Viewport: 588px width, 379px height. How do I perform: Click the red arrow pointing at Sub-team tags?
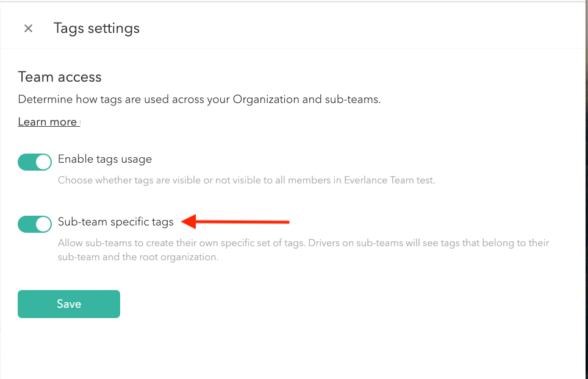pos(244,221)
